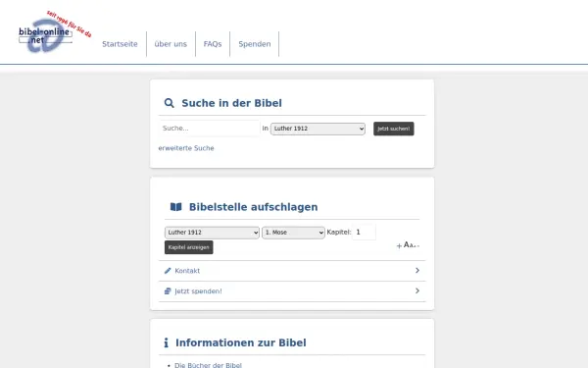Open the Spenden nav item
The image size is (588, 368).
[255, 44]
